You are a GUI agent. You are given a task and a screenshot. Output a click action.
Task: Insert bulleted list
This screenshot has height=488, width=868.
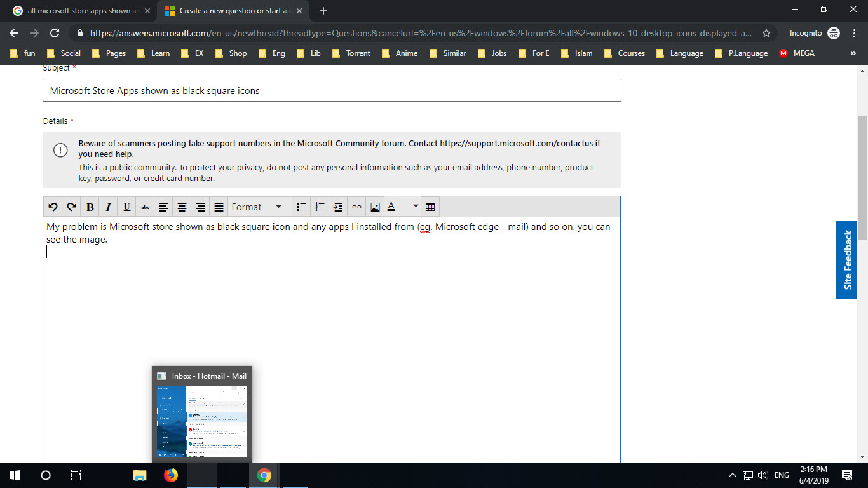302,207
